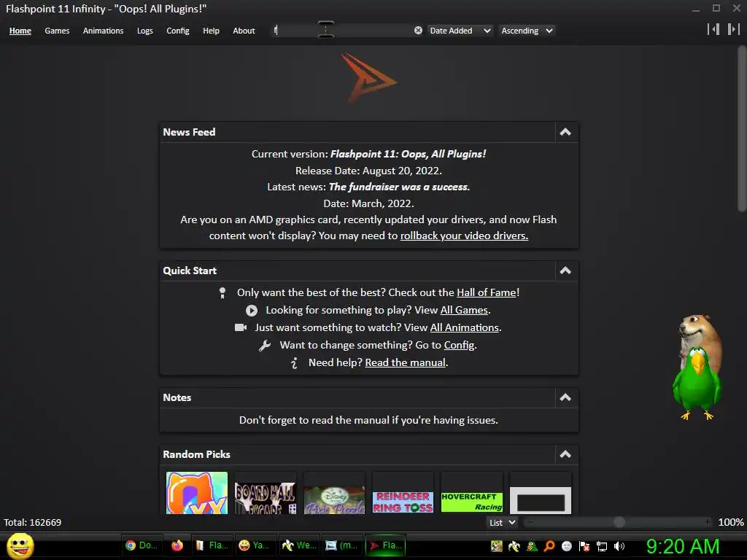Open the Hovercraft Racing thumbnail
The width and height of the screenshot is (747, 560).
click(472, 493)
